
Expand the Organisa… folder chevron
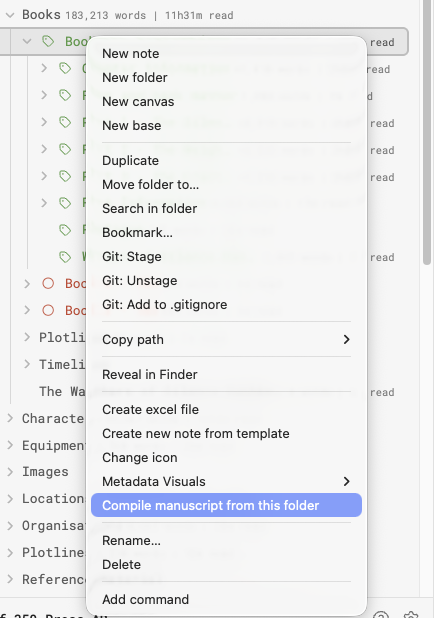(10, 525)
